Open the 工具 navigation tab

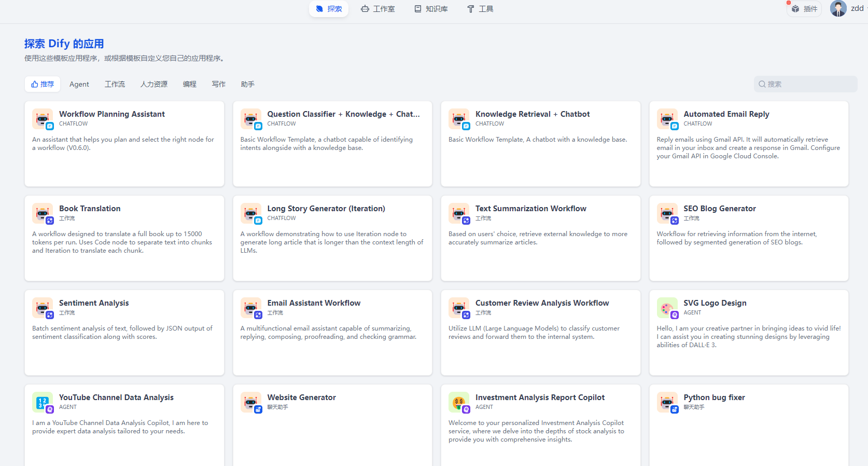click(480, 9)
